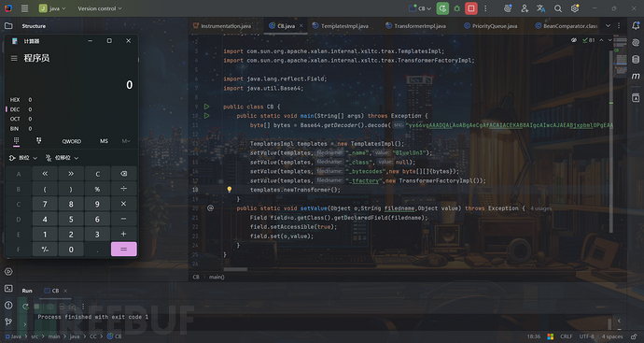Open the Notifications bell icon
644x343 pixels.
[636, 25]
